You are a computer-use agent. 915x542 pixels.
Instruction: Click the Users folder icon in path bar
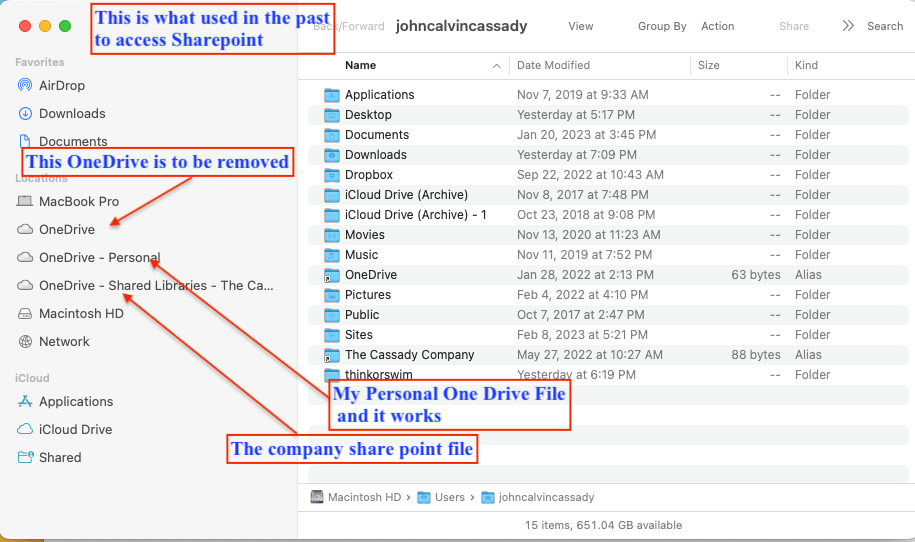[x=424, y=497]
